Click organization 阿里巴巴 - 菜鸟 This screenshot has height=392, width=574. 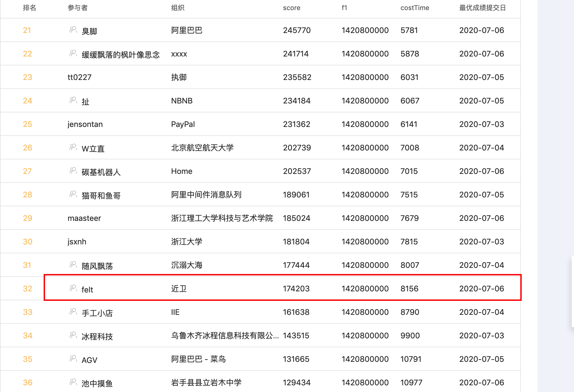tap(199, 359)
